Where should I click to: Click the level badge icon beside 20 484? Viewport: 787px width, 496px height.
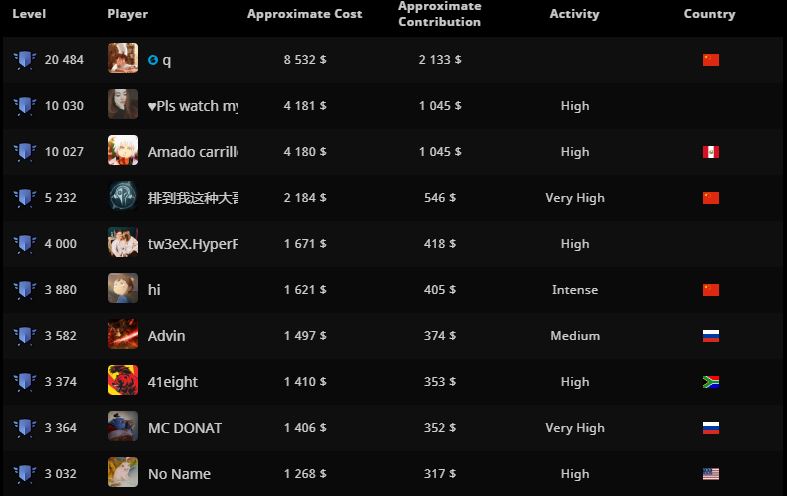(25, 60)
